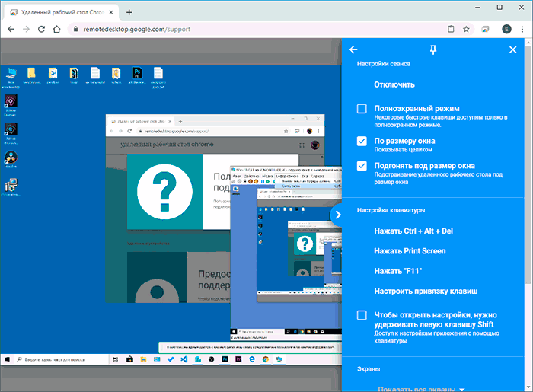
Task: Open File Explorer on the remote taskbar
Action: pos(143,359)
